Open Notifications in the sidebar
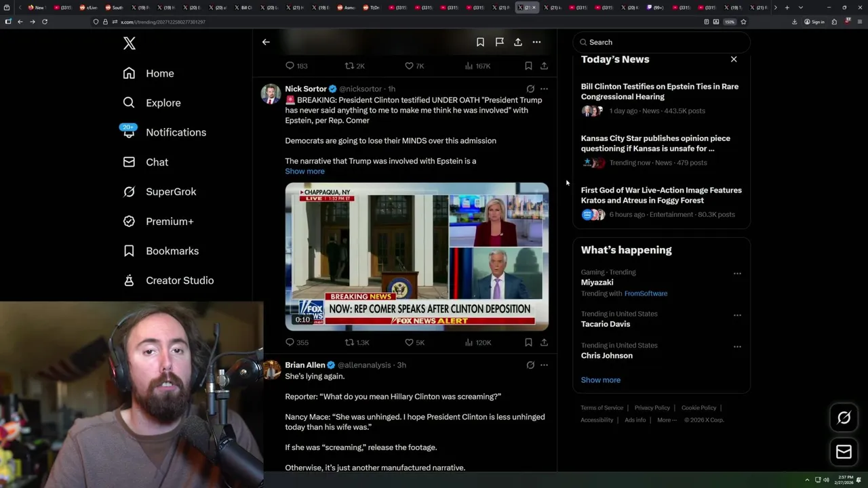This screenshot has height=488, width=868. [x=164, y=132]
